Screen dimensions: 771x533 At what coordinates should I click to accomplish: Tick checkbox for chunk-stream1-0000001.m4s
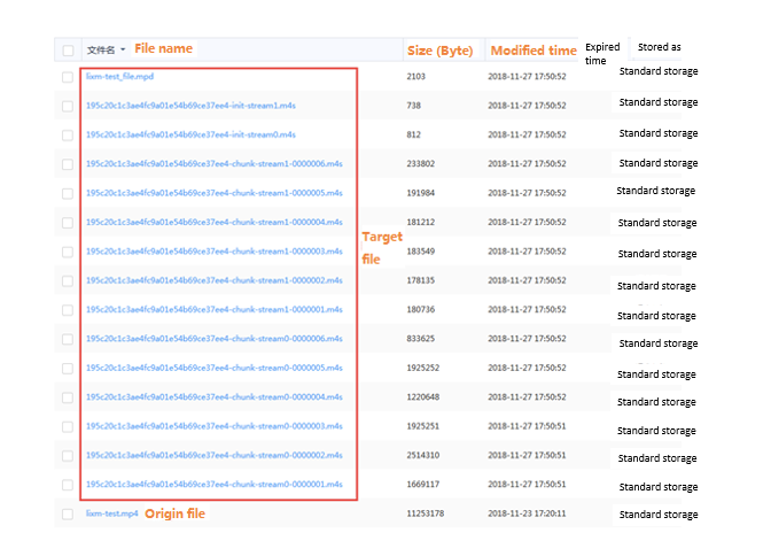pyautogui.click(x=68, y=310)
